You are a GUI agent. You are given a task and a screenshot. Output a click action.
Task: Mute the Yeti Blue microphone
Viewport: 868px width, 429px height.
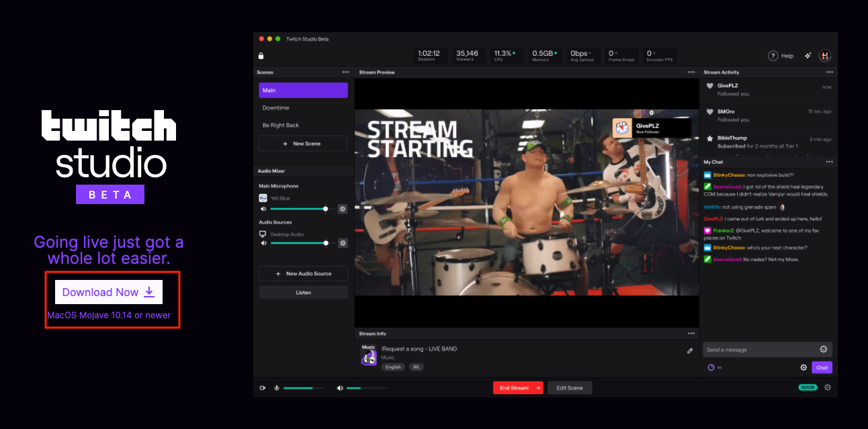[263, 209]
